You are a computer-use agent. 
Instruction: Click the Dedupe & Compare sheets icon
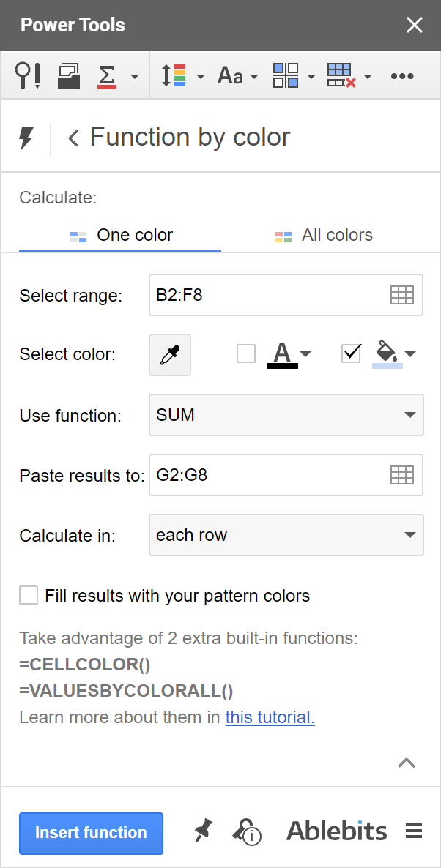(69, 76)
